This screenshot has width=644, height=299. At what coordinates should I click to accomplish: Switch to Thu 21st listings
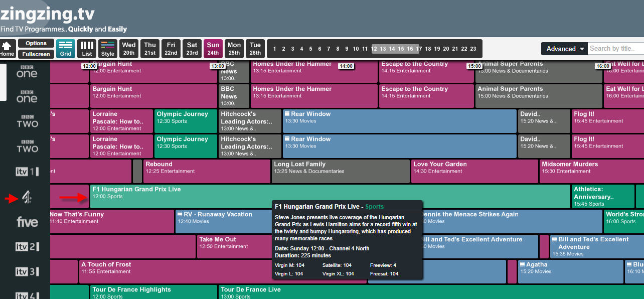(150, 49)
